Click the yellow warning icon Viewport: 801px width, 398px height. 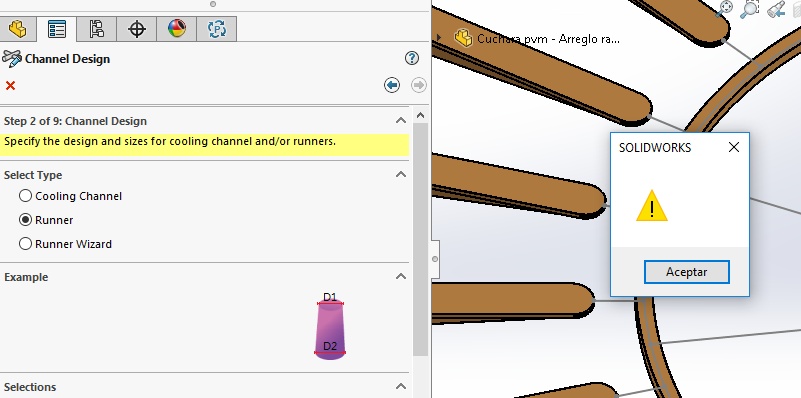pos(651,205)
